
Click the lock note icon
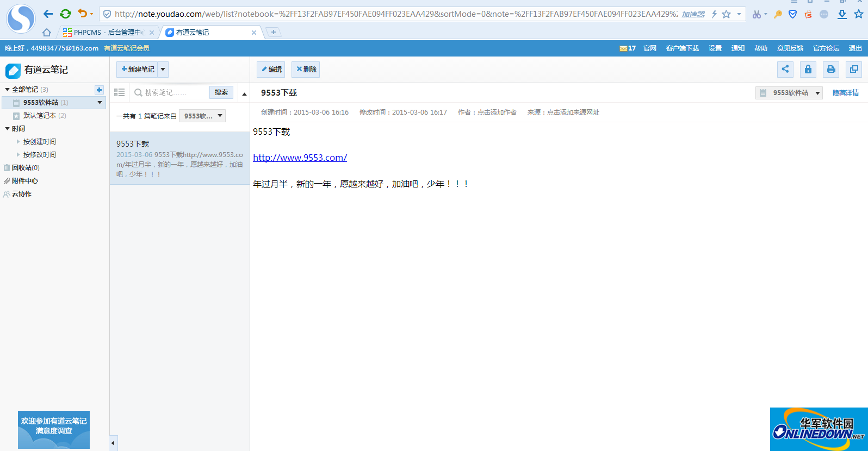pyautogui.click(x=808, y=69)
